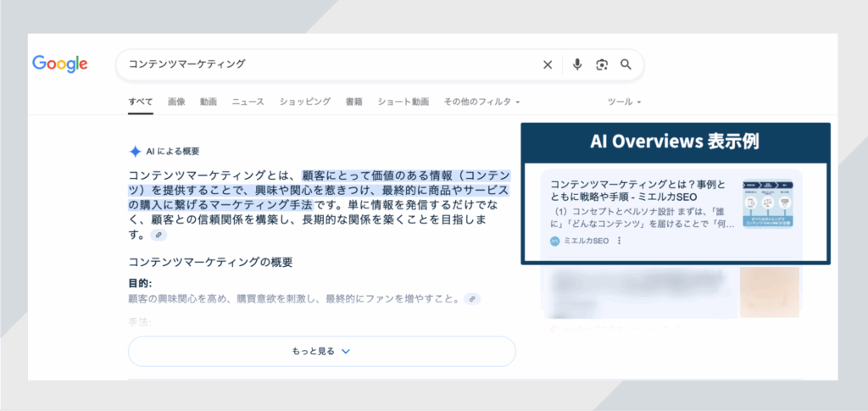Open the ショッピング tab
Screen dimensions: 868x411
[x=305, y=102]
